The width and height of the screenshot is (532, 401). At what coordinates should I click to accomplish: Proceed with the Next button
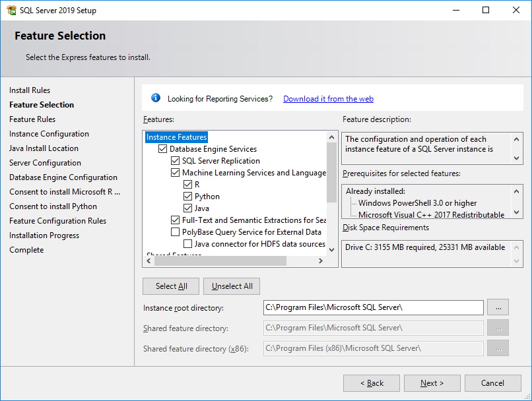[x=432, y=383]
